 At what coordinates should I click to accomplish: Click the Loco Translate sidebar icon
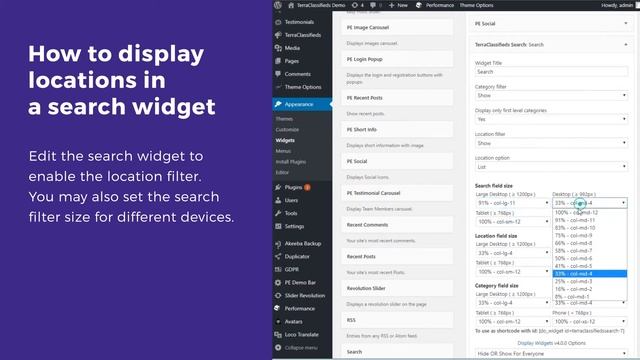[278, 335]
